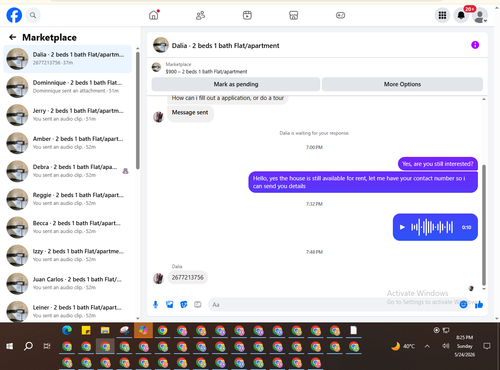Image resolution: width=500 pixels, height=370 pixels.
Task: Open the Facebook menu grid icon
Action: pyautogui.click(x=442, y=15)
